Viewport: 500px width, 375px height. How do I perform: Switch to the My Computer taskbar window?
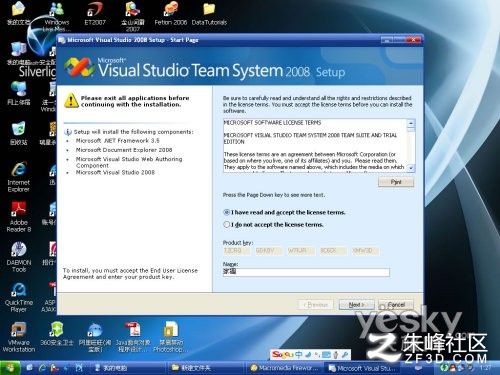point(127,368)
